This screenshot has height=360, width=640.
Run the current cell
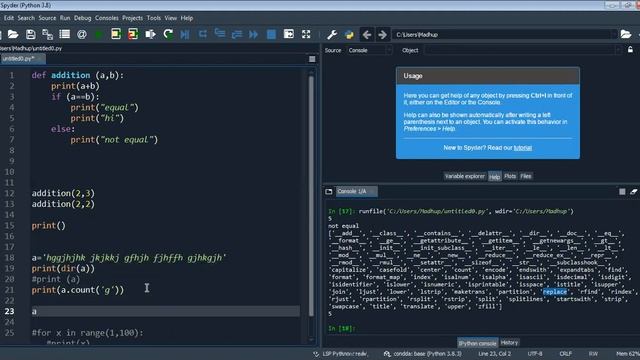pos(116,34)
